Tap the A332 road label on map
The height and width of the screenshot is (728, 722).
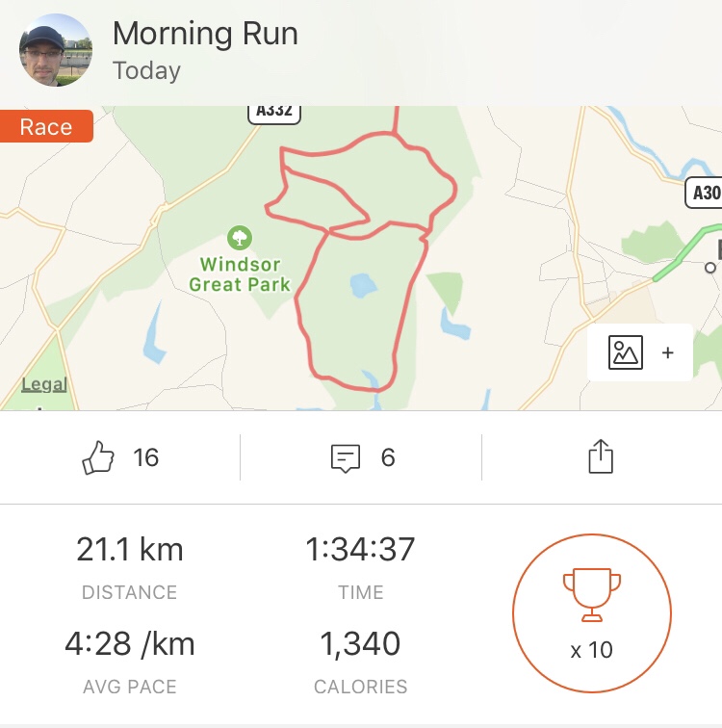[274, 111]
